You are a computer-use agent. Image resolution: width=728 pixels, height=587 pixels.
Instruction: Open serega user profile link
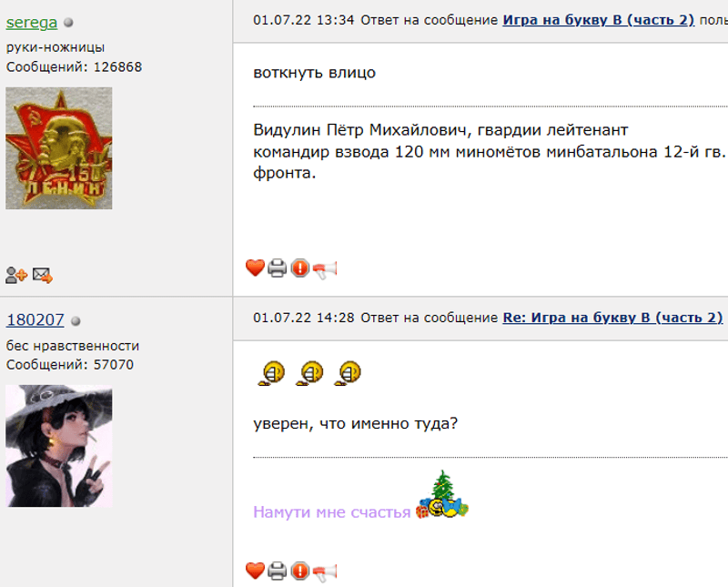point(32,22)
